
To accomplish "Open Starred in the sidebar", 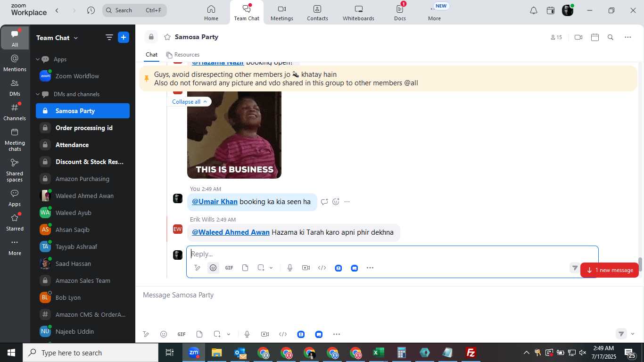I will pyautogui.click(x=15, y=222).
